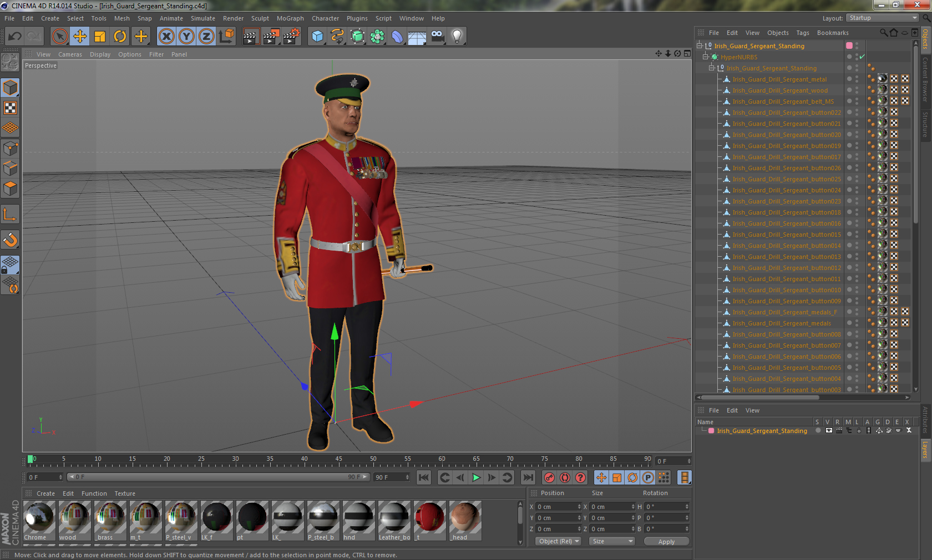932x560 pixels.
Task: Enable Axis tool L-shaped icon
Action: 11,215
